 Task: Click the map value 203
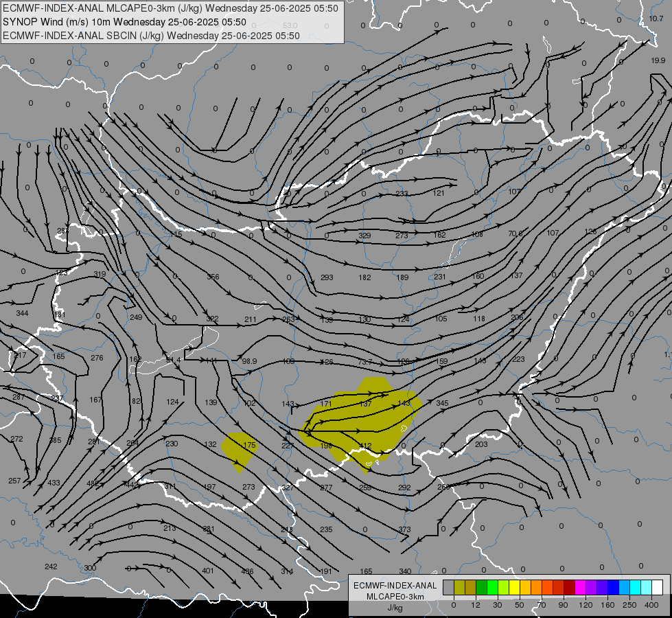tap(481, 444)
